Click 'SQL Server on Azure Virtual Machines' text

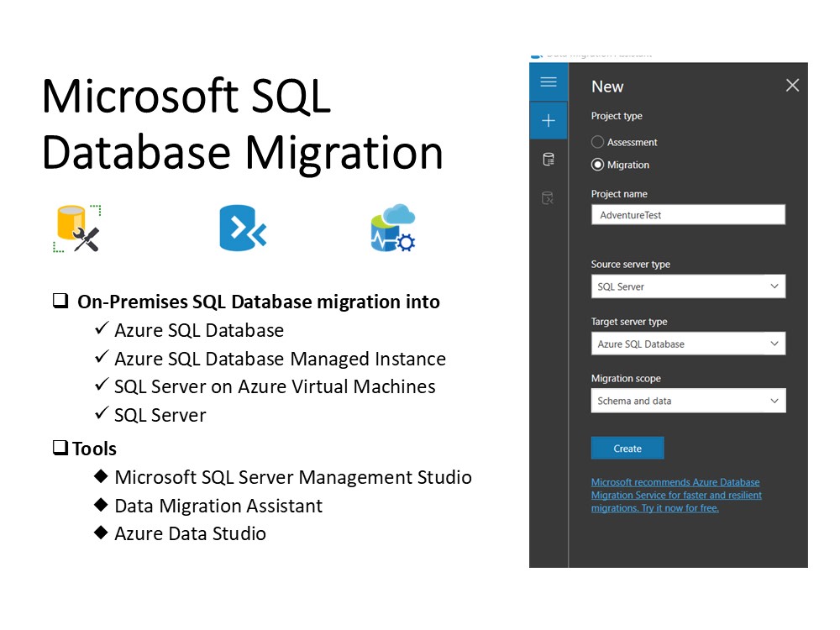tap(275, 386)
